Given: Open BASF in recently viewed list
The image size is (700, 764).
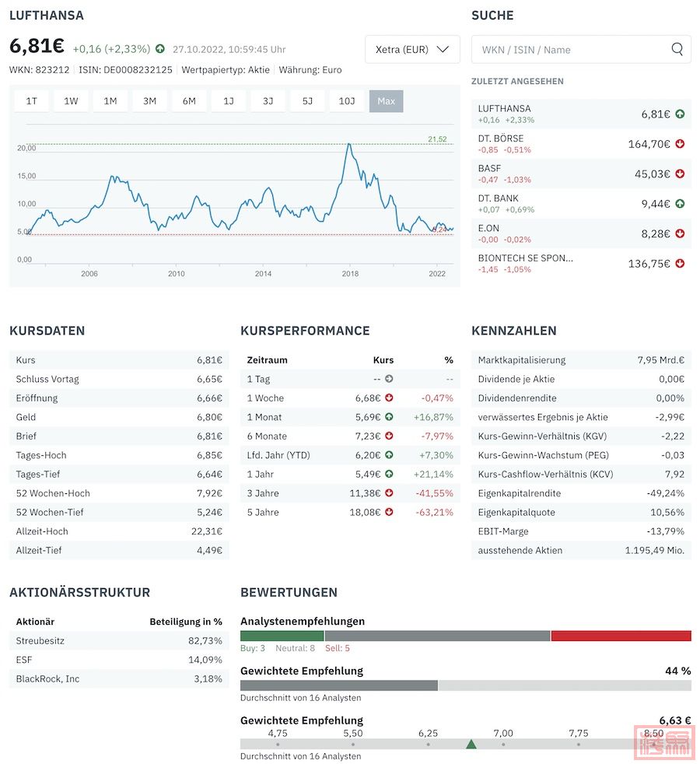Looking at the screenshot, I should 581,174.
